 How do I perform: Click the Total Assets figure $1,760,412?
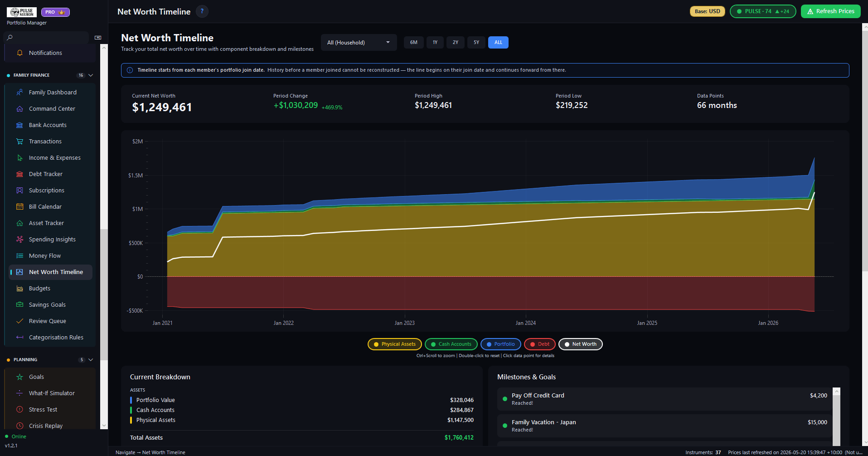[x=459, y=438]
